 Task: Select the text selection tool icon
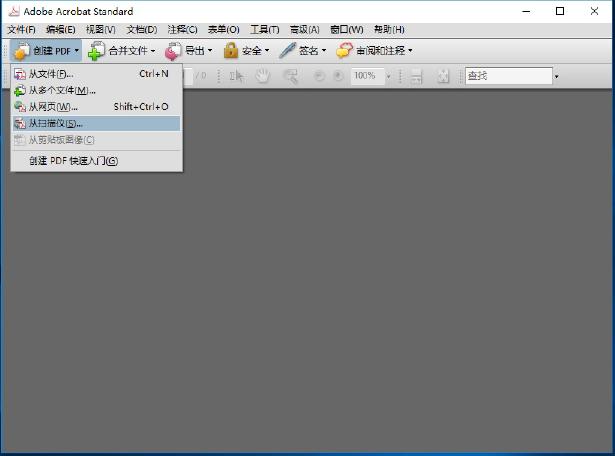coord(236,76)
